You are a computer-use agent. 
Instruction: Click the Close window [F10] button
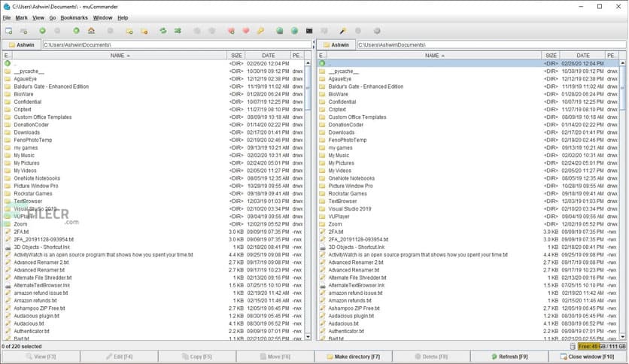[588, 356]
